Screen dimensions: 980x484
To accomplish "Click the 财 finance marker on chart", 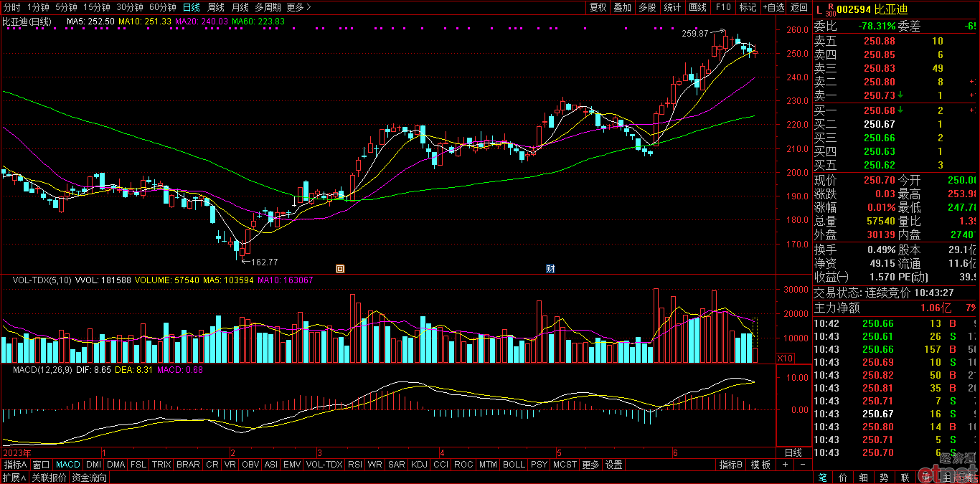I will point(551,269).
